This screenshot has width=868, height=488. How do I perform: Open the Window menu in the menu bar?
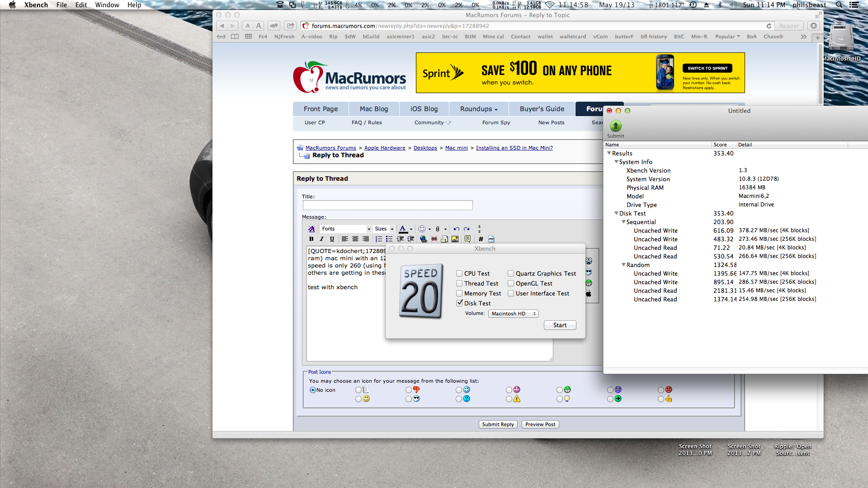(x=107, y=5)
